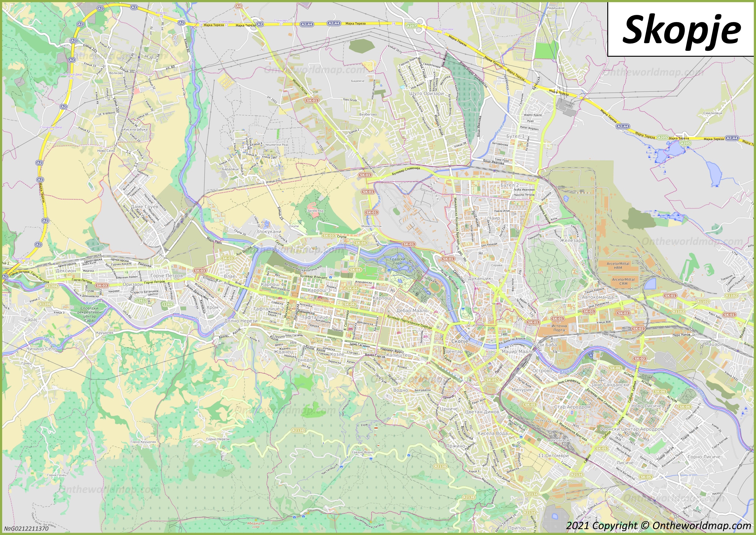Select the Шуто Оризари district label
756x535 pixels.
click(x=426, y=94)
